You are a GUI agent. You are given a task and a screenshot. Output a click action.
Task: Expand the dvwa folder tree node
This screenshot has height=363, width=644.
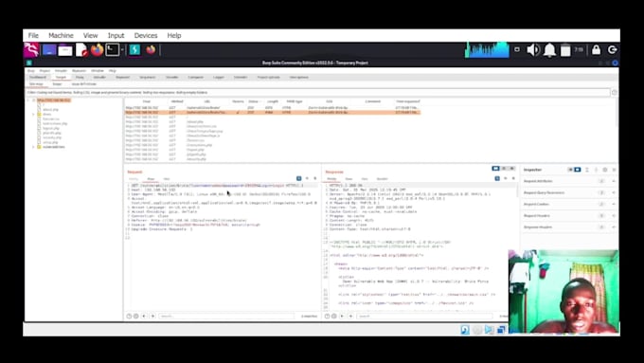(x=33, y=115)
